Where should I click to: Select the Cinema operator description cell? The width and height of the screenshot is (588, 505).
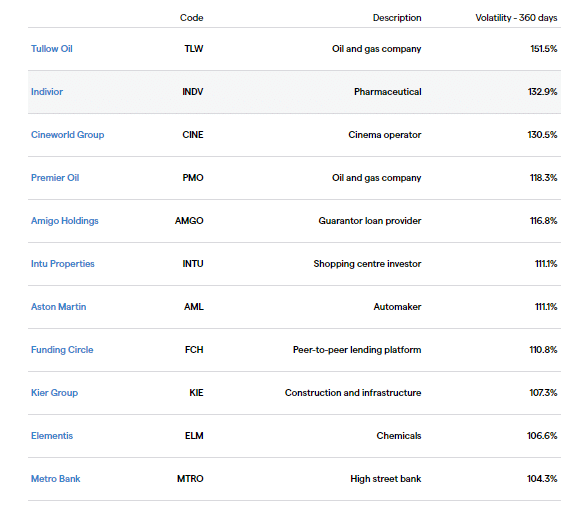pos(385,135)
